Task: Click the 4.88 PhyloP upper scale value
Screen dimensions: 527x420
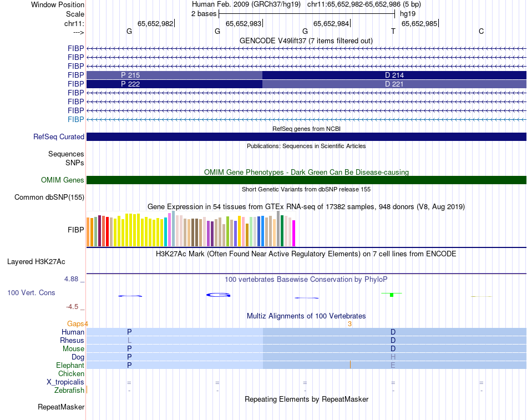Action: click(x=71, y=279)
